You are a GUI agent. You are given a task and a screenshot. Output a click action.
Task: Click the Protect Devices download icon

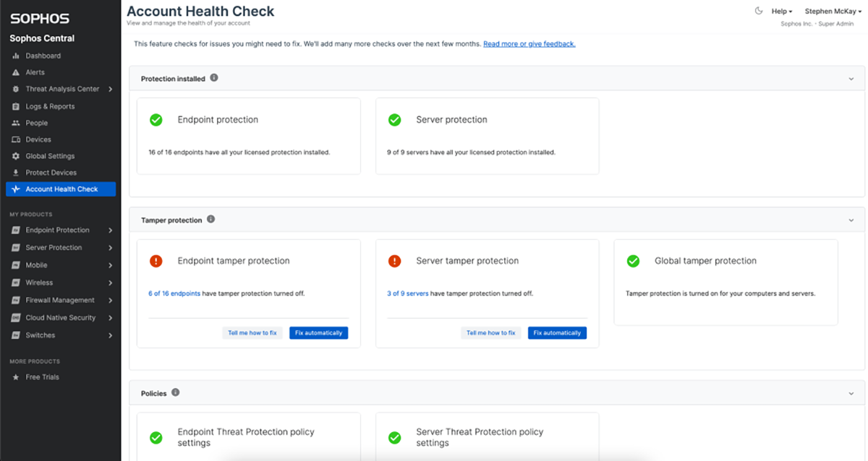(15, 173)
